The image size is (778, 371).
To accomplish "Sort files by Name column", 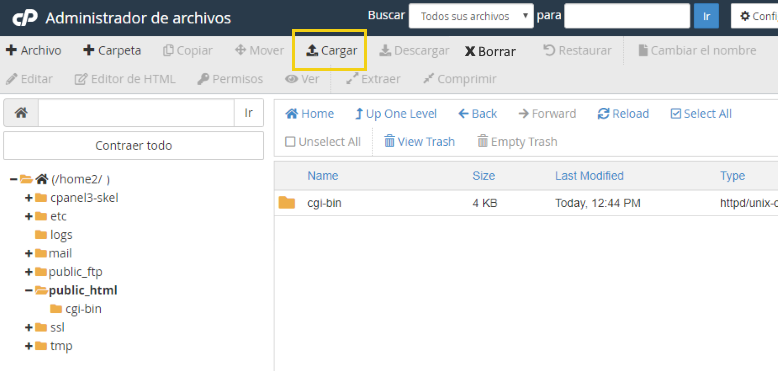I will coord(323,176).
